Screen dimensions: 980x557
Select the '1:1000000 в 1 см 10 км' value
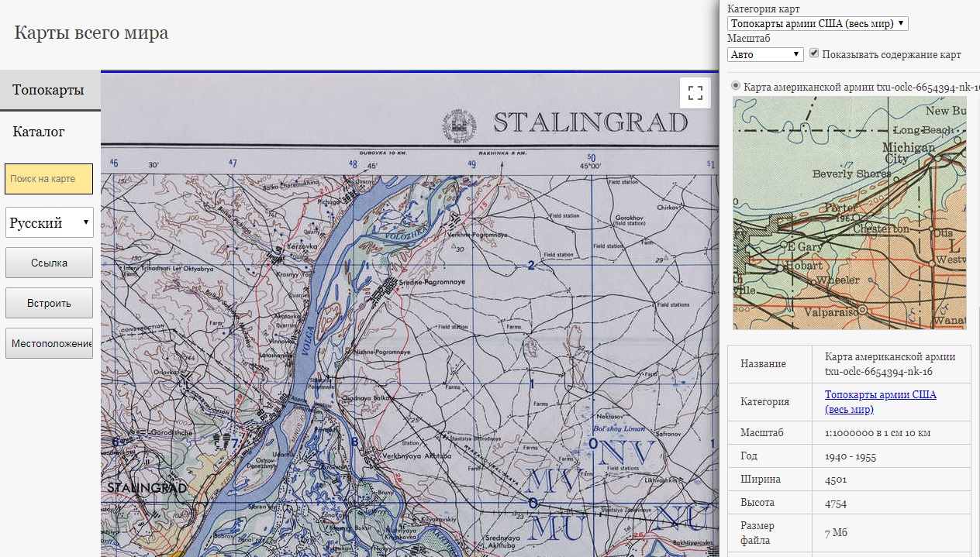[877, 433]
